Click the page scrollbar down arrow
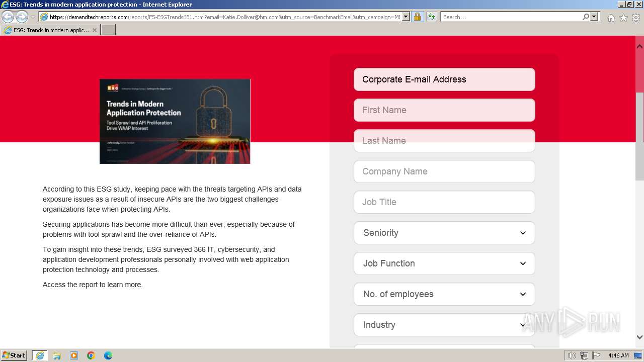 click(639, 337)
